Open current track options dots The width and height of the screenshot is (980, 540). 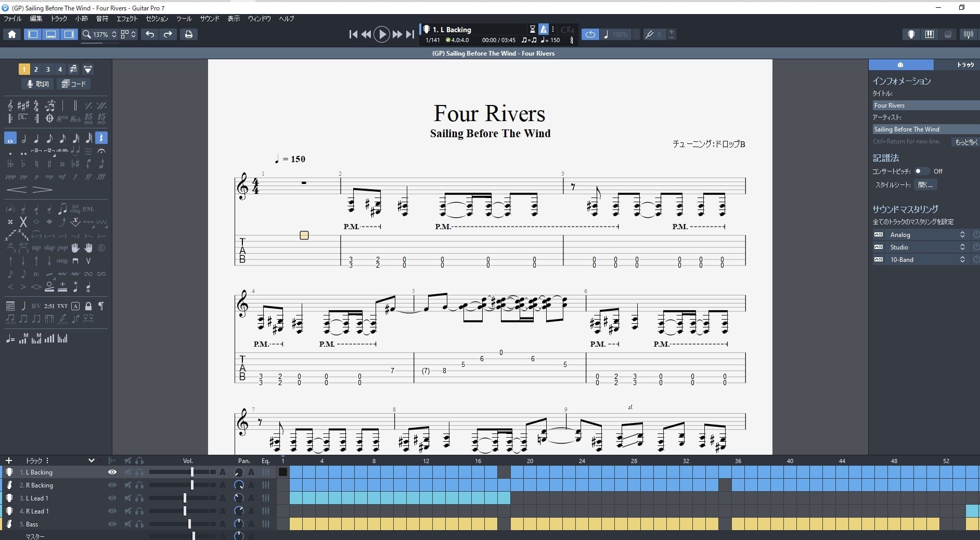pyautogui.click(x=553, y=29)
